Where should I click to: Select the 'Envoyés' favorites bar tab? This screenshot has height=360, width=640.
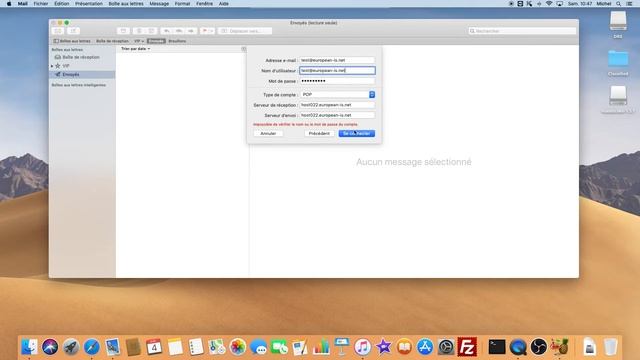156,41
